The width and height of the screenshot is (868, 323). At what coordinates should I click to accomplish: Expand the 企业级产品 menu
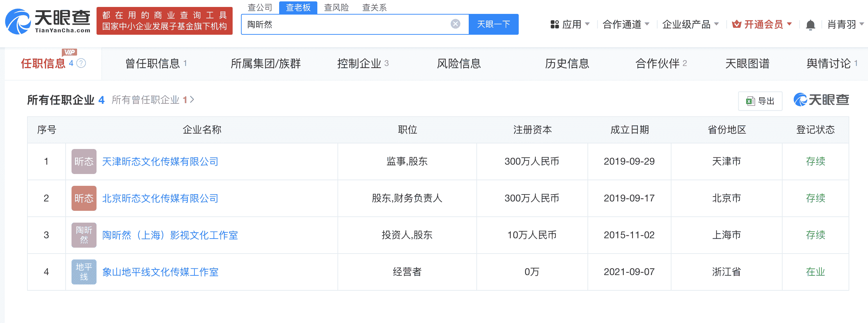click(x=690, y=24)
